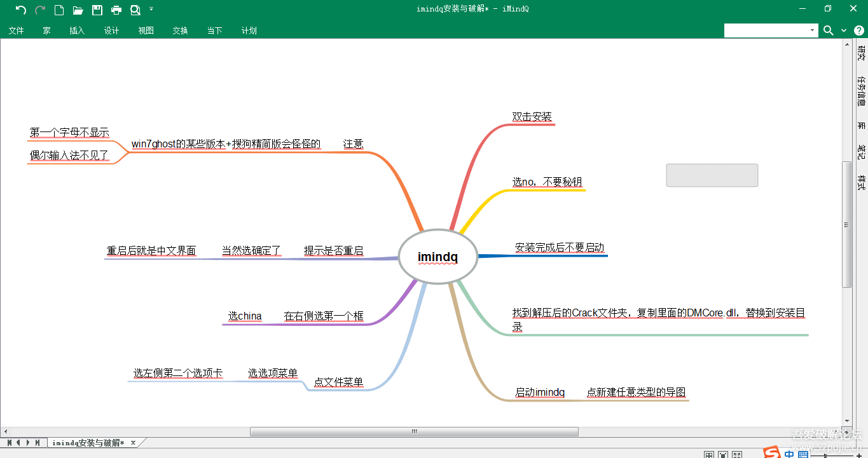The height and width of the screenshot is (458, 868).
Task: Expand the search box dropdown arrow
Action: [813, 30]
